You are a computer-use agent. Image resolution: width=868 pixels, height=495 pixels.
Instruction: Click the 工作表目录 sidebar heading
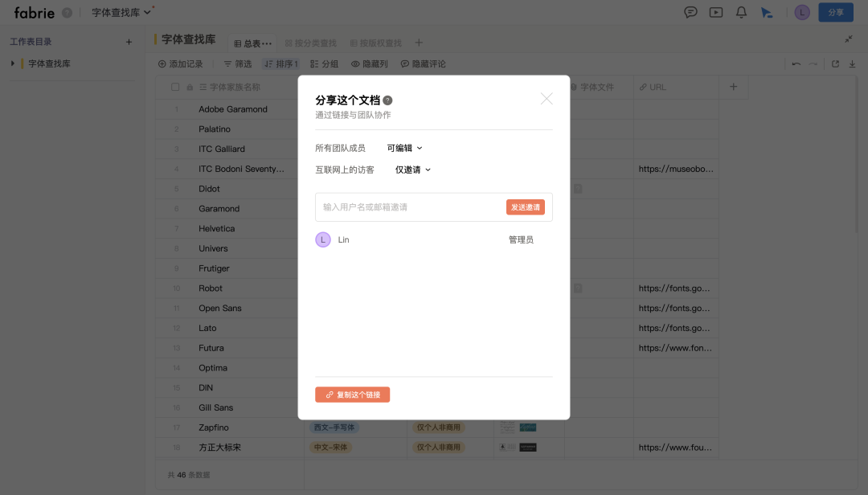click(x=31, y=42)
